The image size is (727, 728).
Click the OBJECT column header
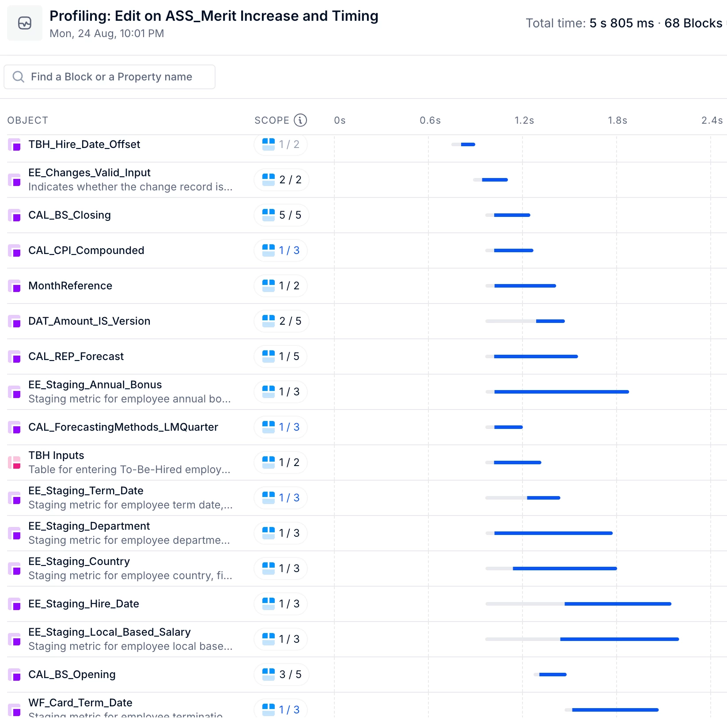[x=27, y=120]
